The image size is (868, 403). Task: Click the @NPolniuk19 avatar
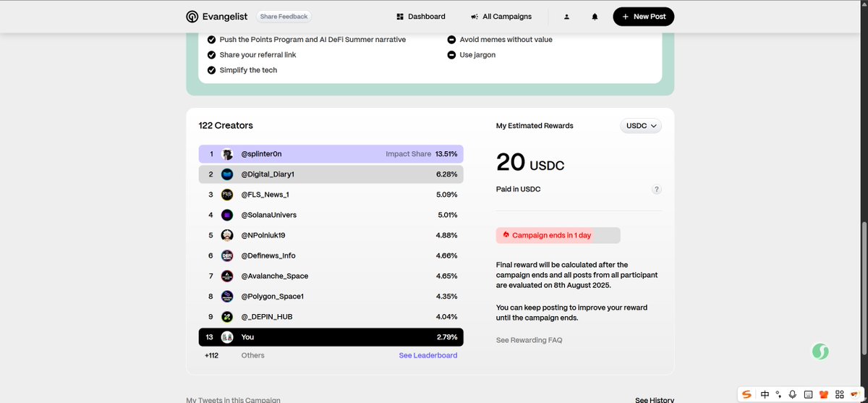[227, 235]
